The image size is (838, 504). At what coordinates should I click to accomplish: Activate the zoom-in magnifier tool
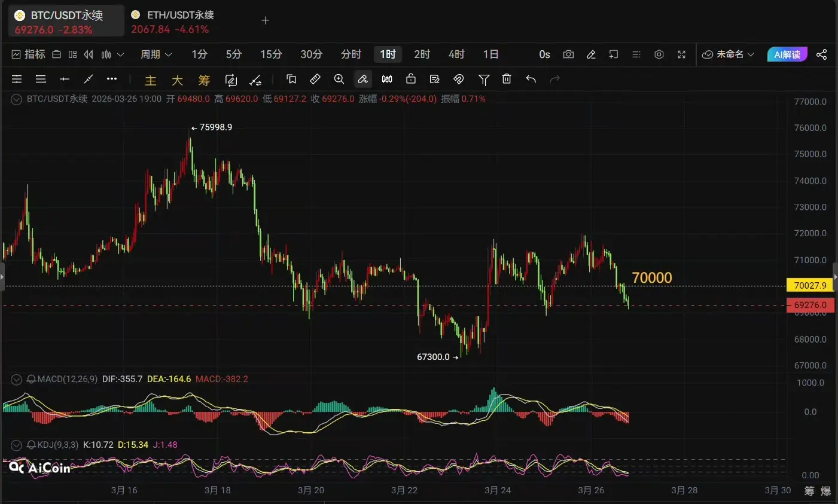tap(339, 79)
